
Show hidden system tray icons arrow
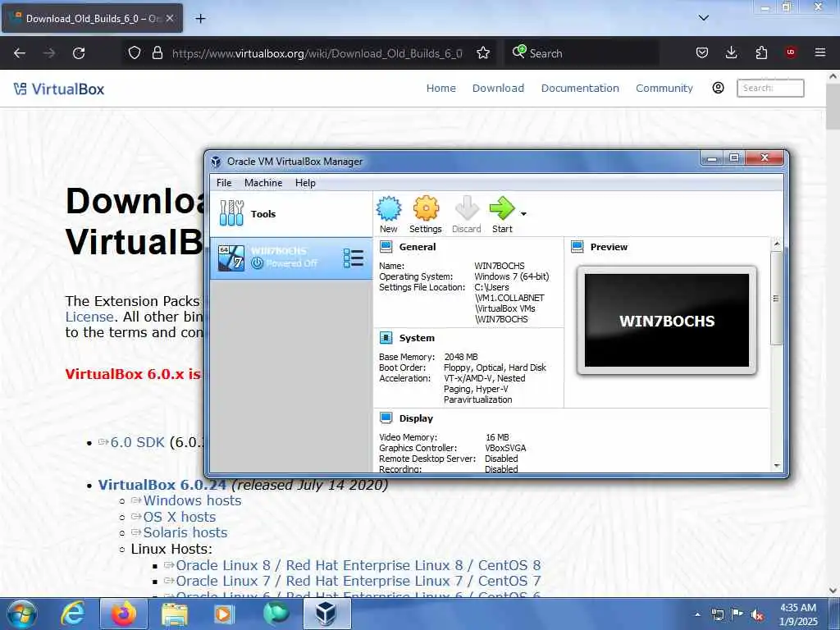tap(697, 614)
